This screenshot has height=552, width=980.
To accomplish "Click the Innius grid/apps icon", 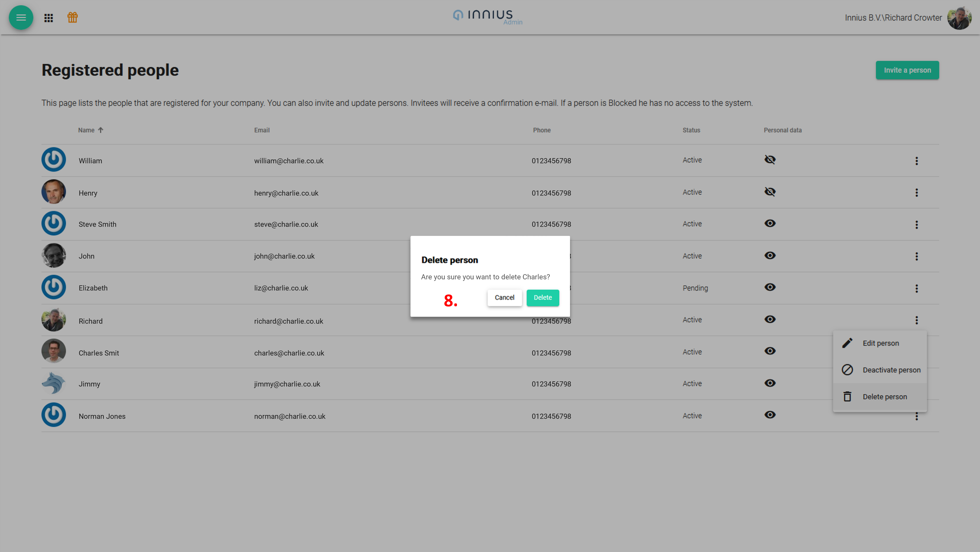I will [49, 18].
